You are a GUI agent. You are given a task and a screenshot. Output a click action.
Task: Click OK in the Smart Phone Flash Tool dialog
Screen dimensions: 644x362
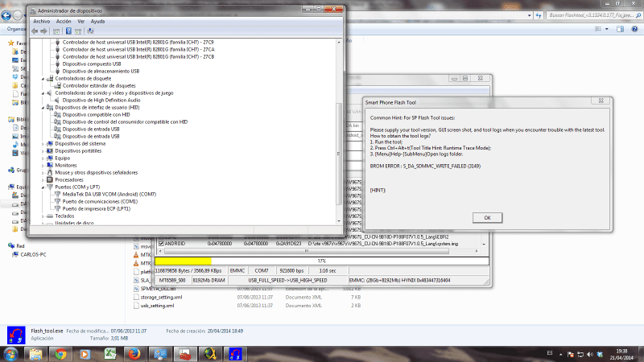click(487, 217)
